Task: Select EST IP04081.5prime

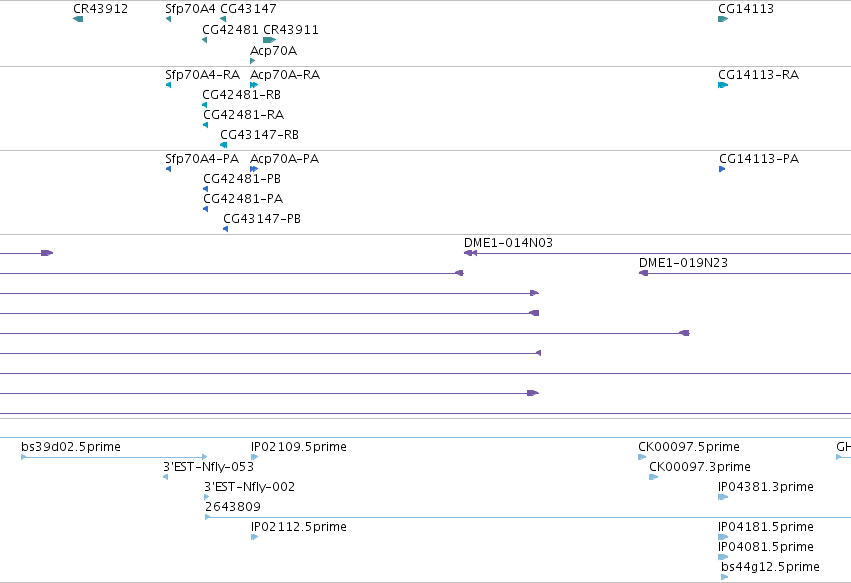Action: pos(766,547)
